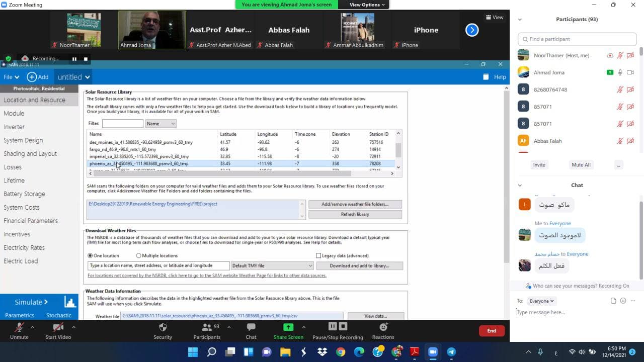Show next video thumbnails with arrow
The image size is (644, 362).
(x=472, y=30)
